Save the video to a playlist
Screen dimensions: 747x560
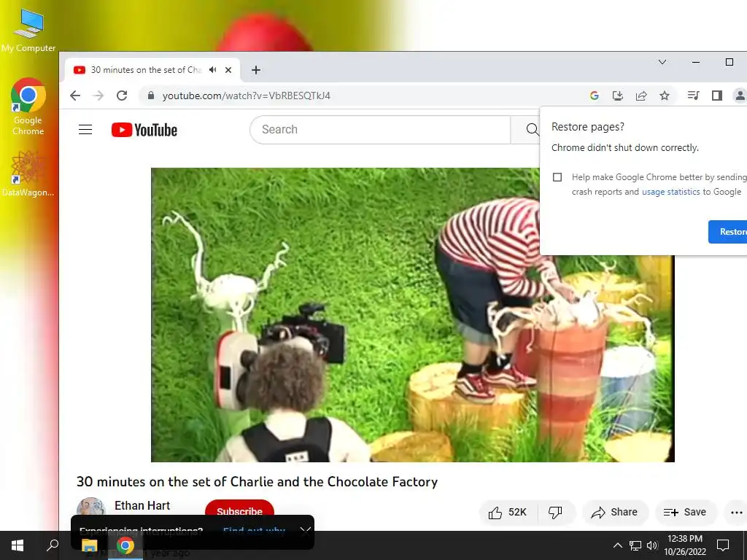coord(685,513)
